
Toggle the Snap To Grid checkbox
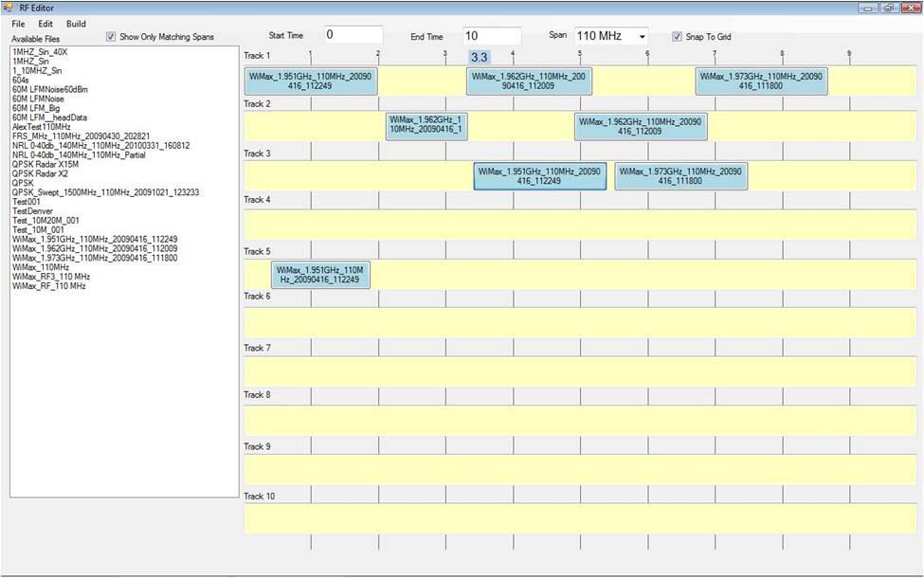pos(677,37)
